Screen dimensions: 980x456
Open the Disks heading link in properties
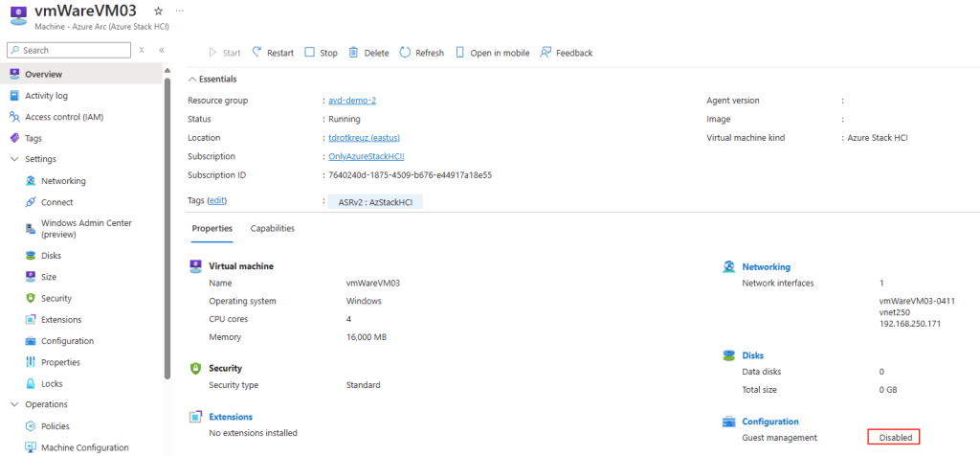pyautogui.click(x=752, y=355)
